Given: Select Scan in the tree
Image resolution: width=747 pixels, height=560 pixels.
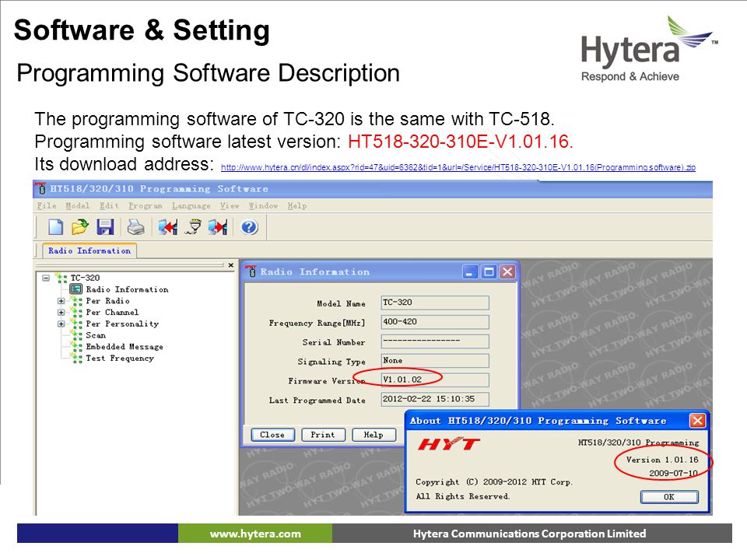Looking at the screenshot, I should (96, 335).
